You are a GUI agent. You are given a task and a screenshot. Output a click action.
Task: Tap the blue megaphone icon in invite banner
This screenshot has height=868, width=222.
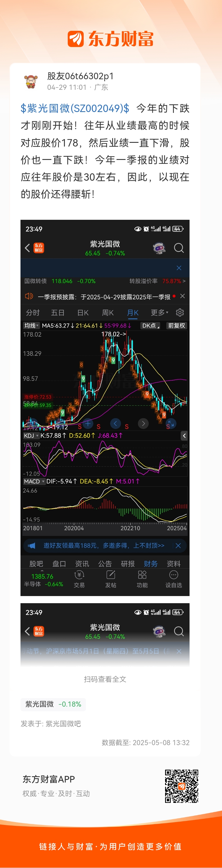click(x=32, y=546)
